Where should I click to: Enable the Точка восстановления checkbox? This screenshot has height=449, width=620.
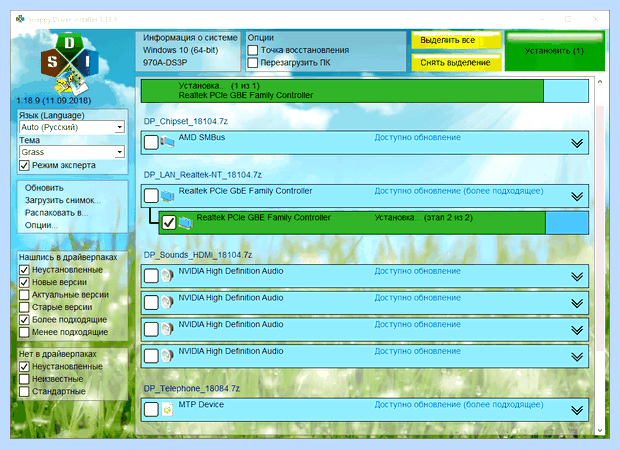253,50
